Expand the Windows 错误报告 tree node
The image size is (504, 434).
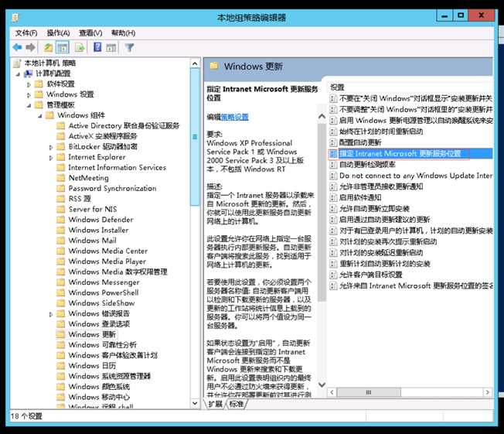pyautogui.click(x=51, y=314)
